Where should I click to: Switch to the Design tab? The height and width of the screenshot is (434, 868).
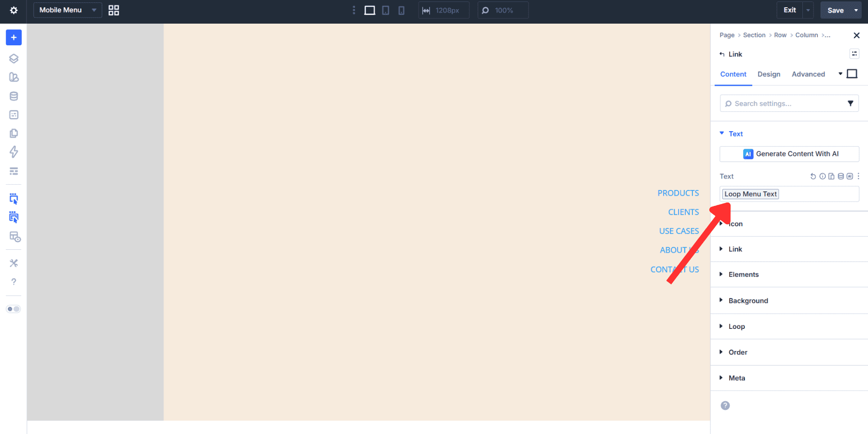(x=769, y=74)
